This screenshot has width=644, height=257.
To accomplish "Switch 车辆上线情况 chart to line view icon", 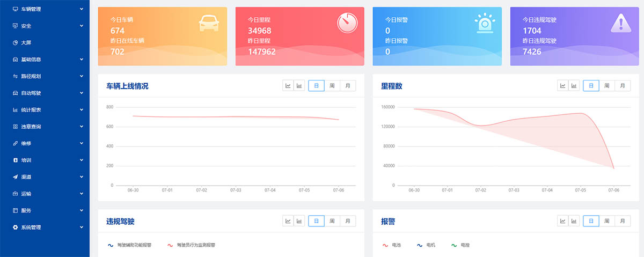I will [288, 86].
